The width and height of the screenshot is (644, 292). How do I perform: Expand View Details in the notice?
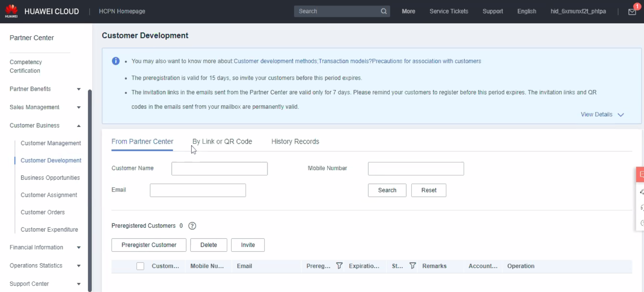[x=602, y=114]
